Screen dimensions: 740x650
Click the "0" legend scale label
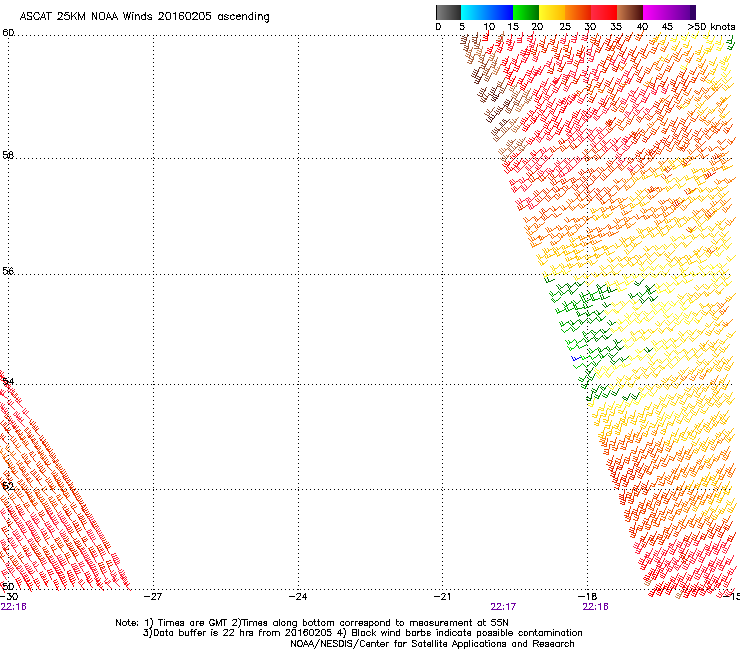(438, 27)
